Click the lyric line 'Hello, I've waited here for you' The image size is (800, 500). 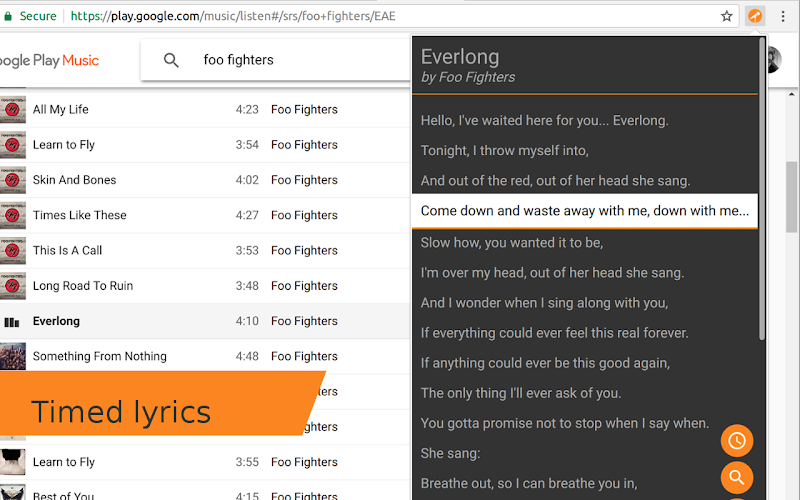tap(544, 120)
